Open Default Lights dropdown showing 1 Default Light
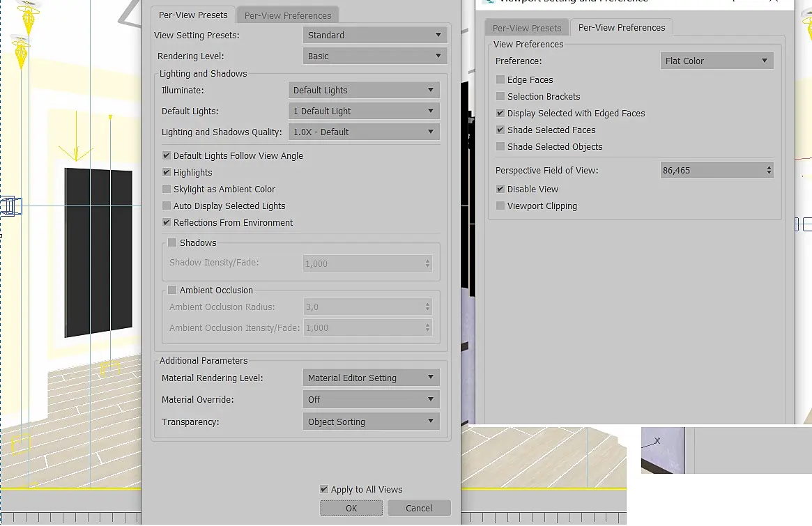 pos(364,111)
